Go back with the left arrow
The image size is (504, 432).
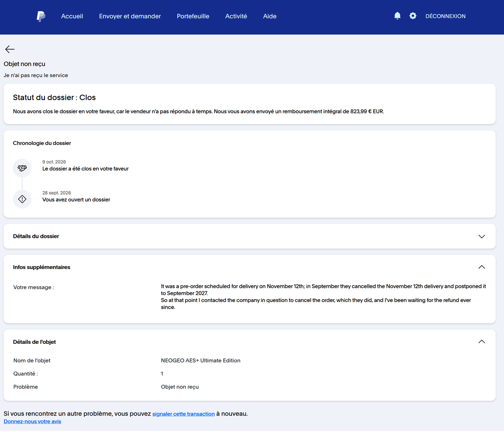10,49
